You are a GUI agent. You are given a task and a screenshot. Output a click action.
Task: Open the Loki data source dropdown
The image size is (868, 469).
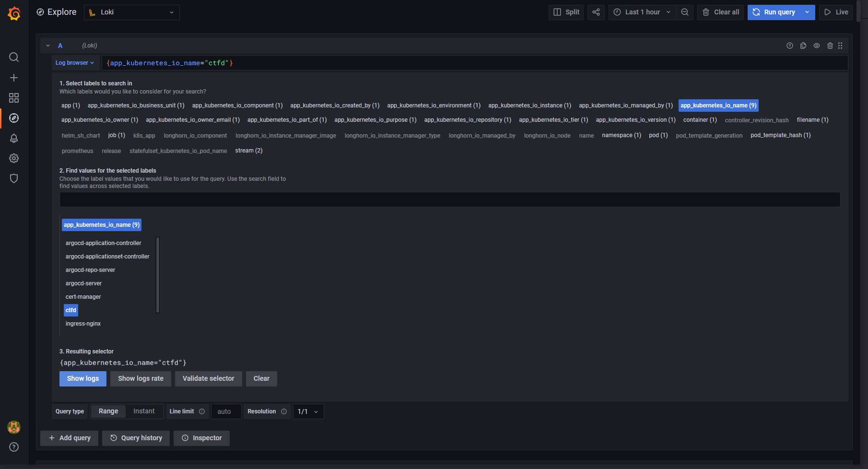point(132,12)
